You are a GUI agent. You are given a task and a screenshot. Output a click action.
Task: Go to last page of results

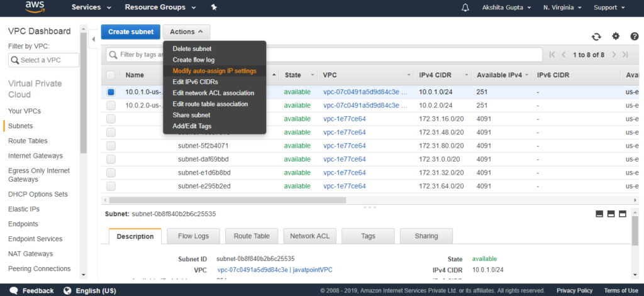click(625, 55)
